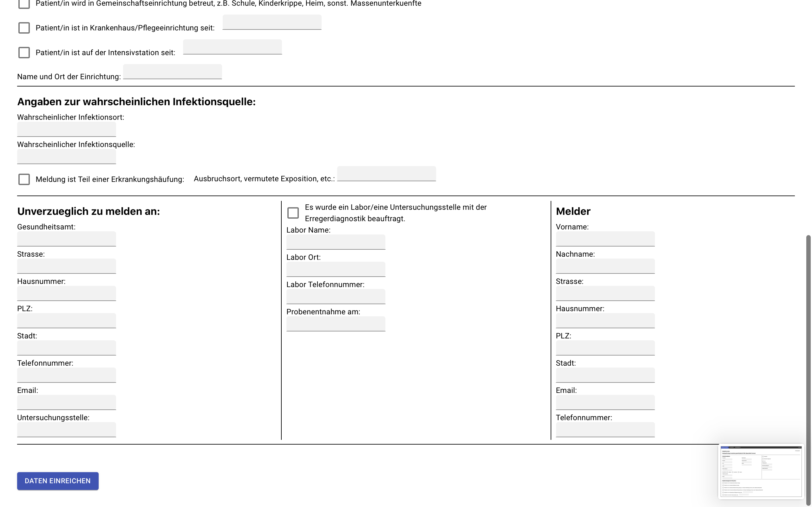The width and height of the screenshot is (812, 507).
Task: Check the Krankenhaus/Pflegeeinrichtung seit checkbox
Action: [x=24, y=28]
